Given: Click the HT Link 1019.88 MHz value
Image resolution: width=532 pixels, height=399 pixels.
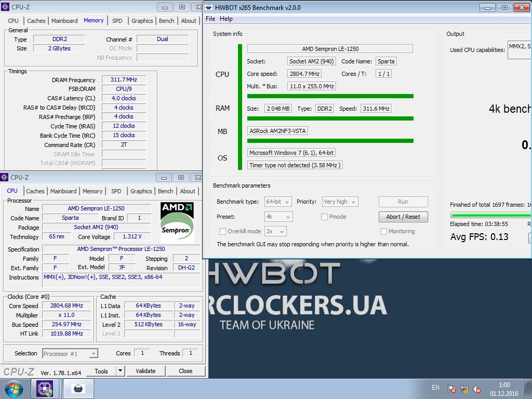Looking at the screenshot, I should 66,334.
